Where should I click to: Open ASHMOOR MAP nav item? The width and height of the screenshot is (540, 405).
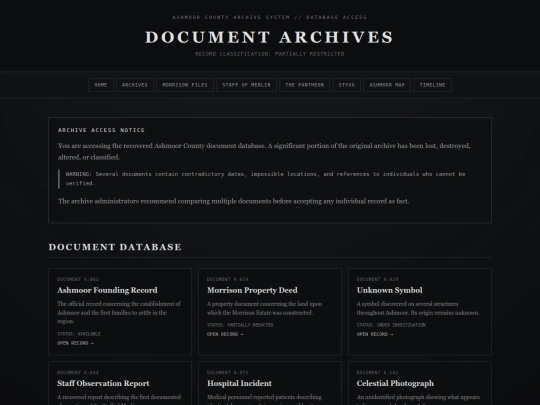pos(387,85)
